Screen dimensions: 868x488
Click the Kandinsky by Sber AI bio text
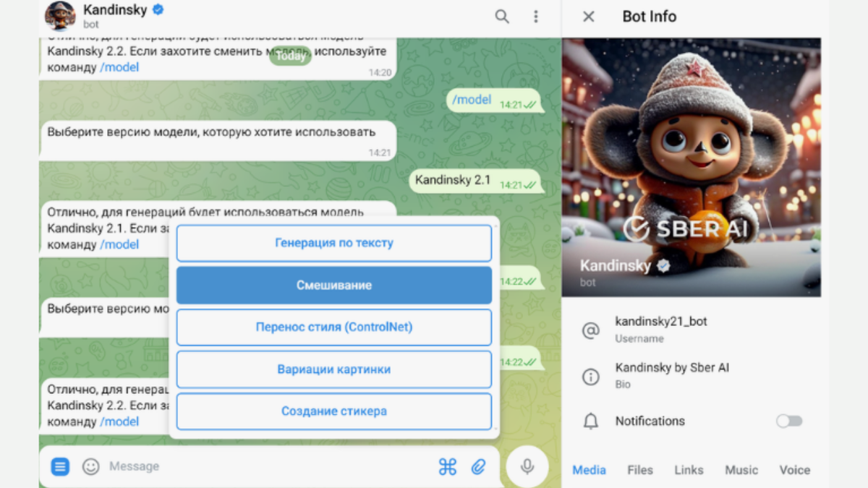pyautogui.click(x=672, y=368)
